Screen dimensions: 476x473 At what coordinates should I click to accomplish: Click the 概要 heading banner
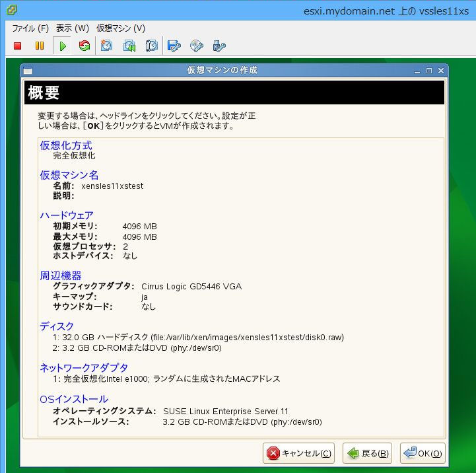click(234, 92)
